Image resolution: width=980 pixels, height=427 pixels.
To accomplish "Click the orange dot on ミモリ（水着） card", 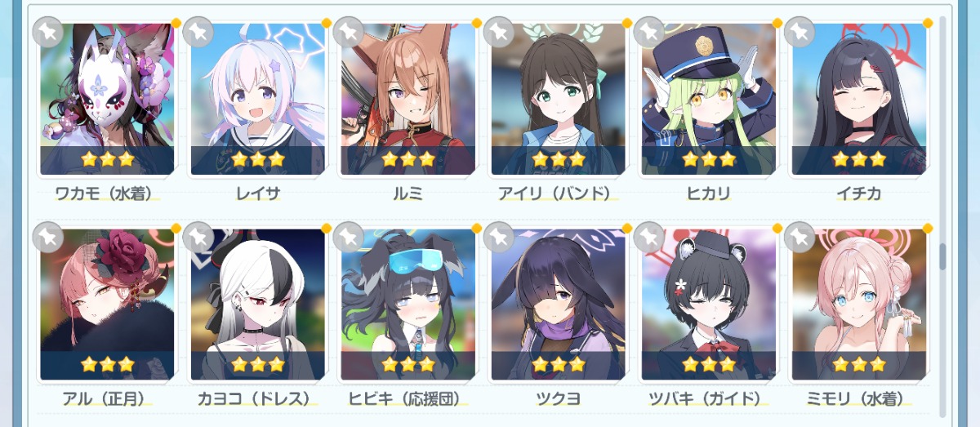I will [x=928, y=228].
